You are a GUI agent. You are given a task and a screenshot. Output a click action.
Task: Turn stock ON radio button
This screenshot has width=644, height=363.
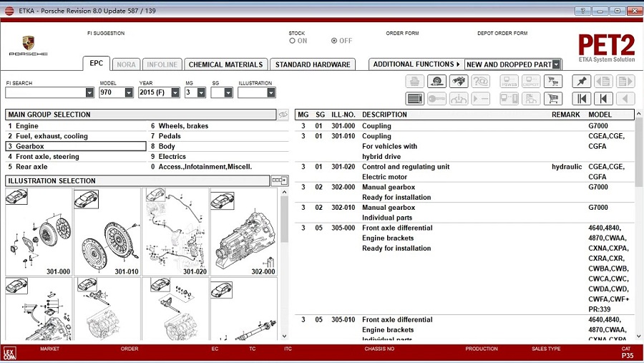292,41
